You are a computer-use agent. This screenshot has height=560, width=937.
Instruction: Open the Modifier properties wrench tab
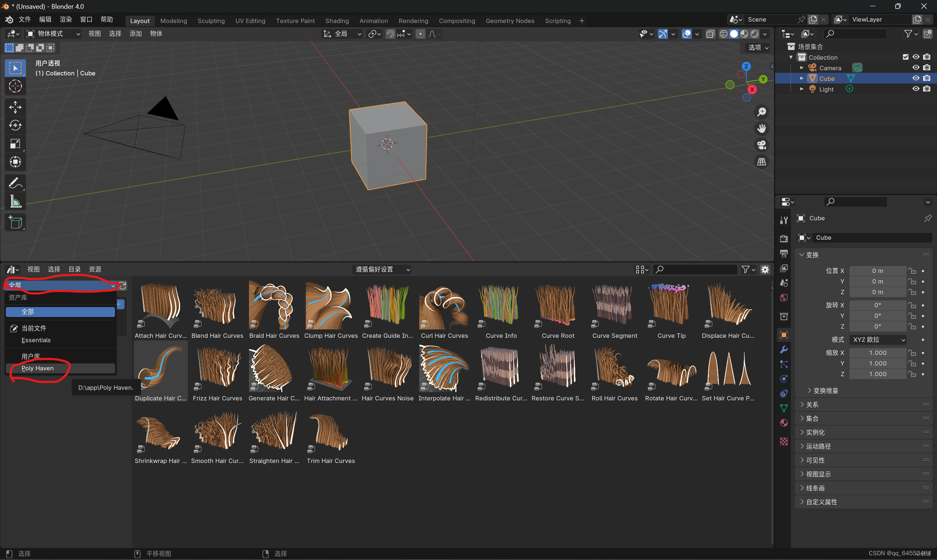tap(784, 350)
